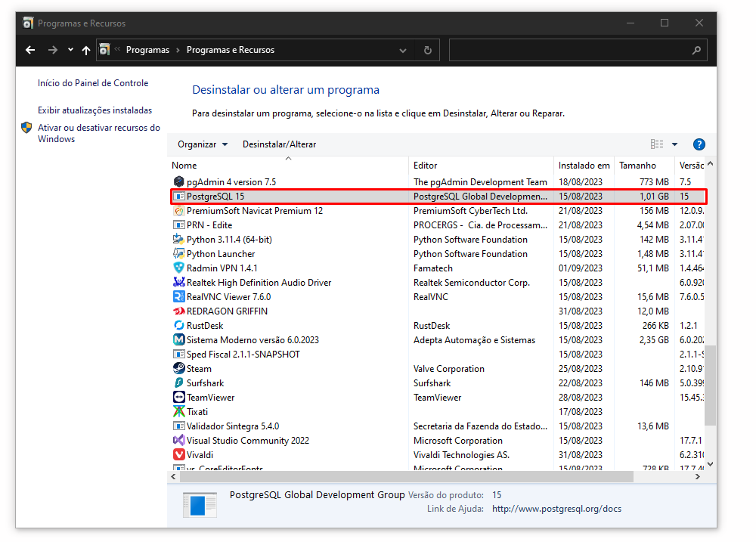Go up one level with up arrow
This screenshot has height=542, width=756.
pyautogui.click(x=86, y=51)
